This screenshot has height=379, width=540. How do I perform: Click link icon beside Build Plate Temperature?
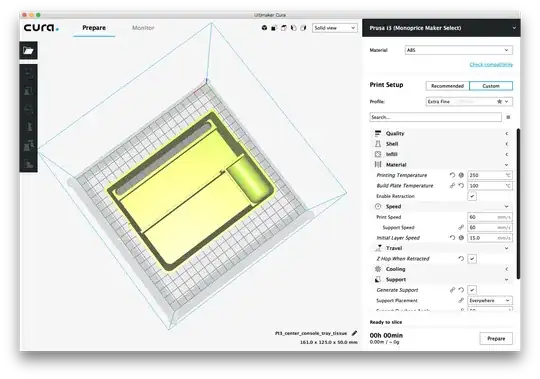click(452, 186)
